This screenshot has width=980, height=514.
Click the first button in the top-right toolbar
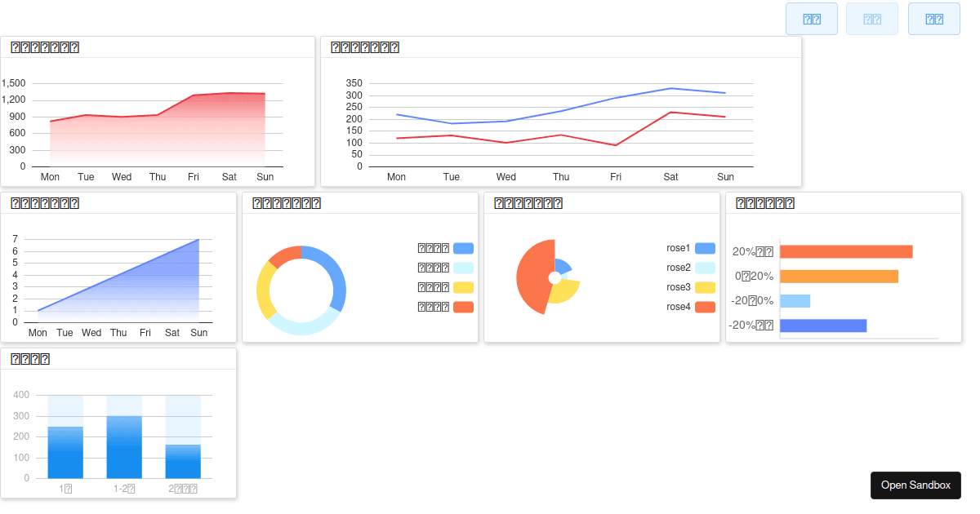point(812,18)
